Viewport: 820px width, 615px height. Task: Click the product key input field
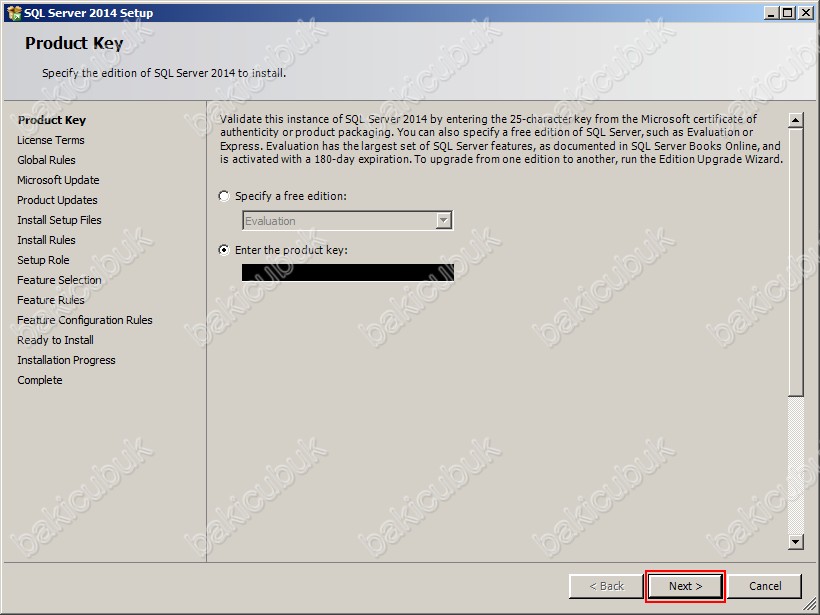348,272
